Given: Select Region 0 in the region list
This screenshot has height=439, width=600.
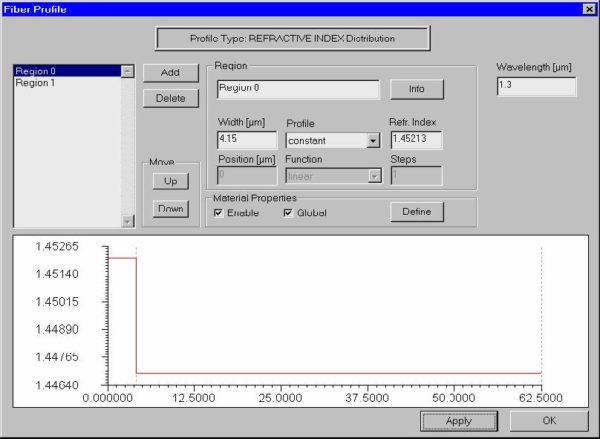Looking at the screenshot, I should coord(67,71).
